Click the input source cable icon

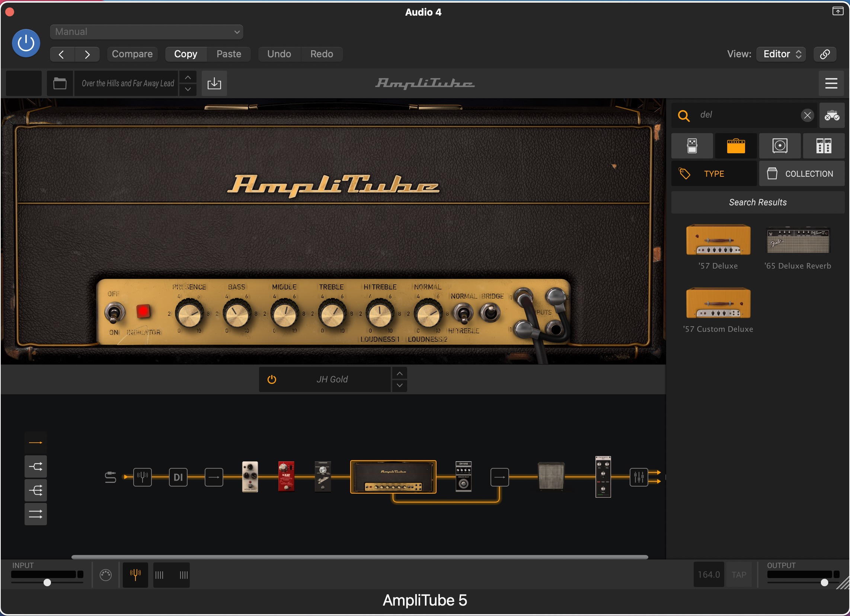(x=111, y=478)
